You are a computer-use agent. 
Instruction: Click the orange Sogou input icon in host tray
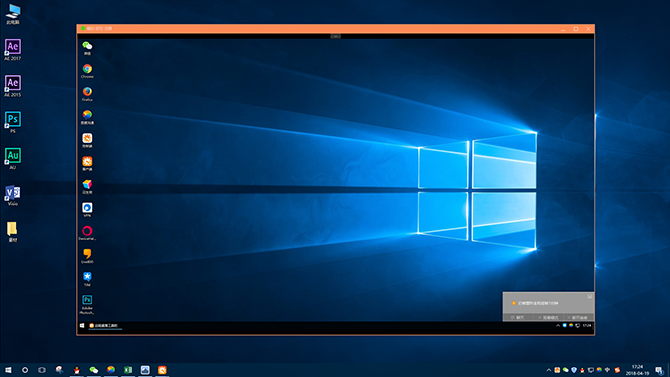point(617,370)
